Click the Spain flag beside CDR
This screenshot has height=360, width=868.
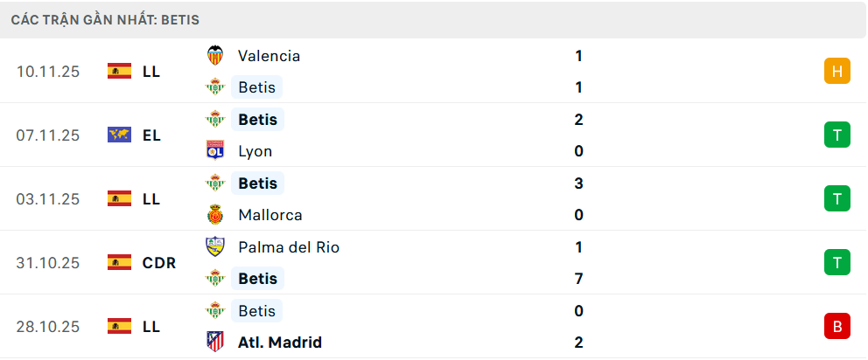pyautogui.click(x=119, y=262)
